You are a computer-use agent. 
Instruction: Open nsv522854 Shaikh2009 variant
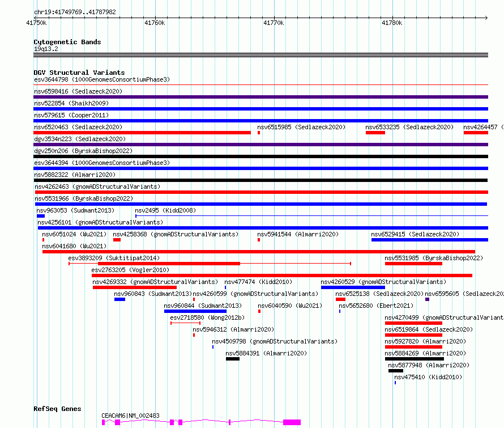[x=71, y=103]
